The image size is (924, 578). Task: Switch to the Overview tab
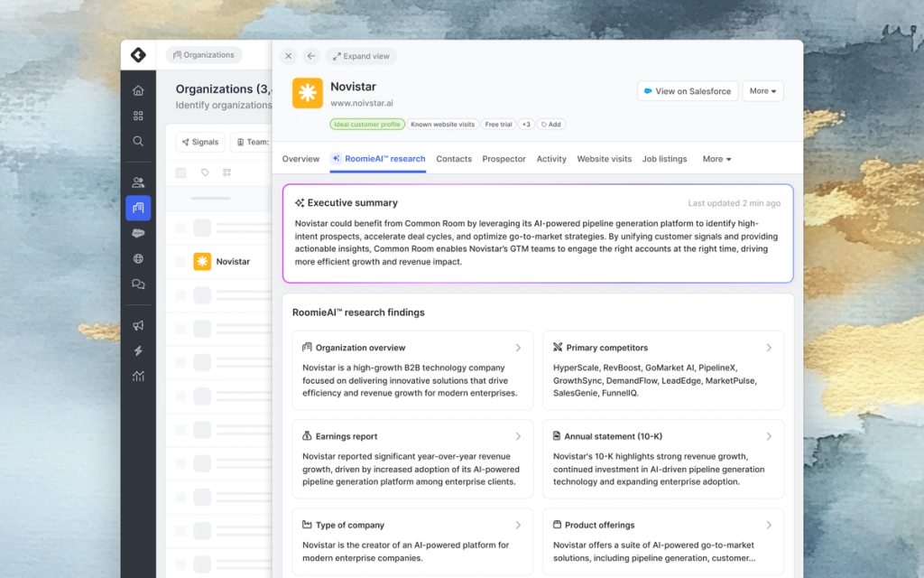pos(300,159)
